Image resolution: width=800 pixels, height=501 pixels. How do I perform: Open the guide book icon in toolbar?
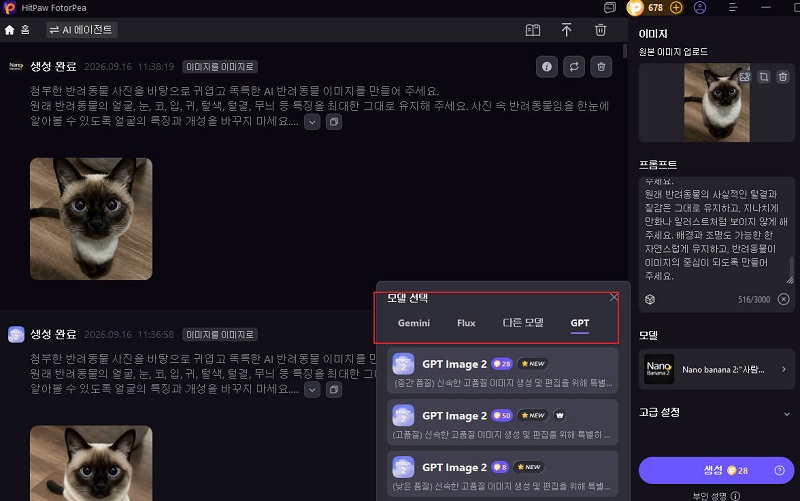[x=533, y=30]
